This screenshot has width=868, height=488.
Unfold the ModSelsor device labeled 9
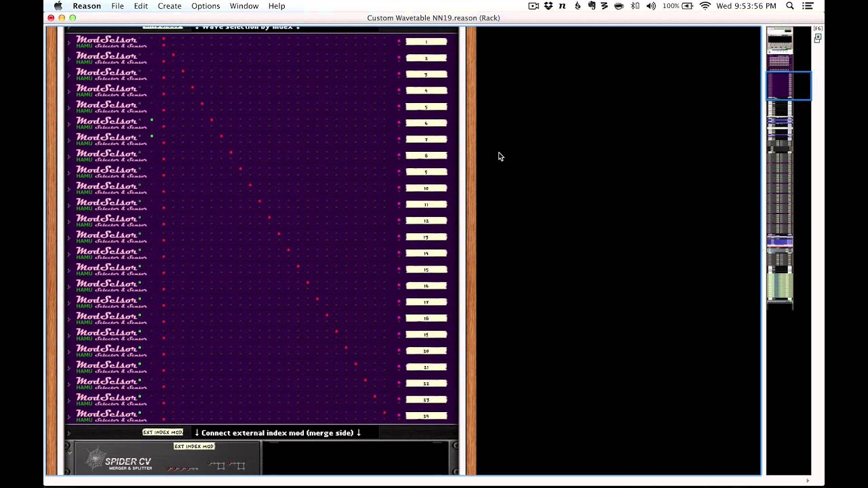click(69, 172)
